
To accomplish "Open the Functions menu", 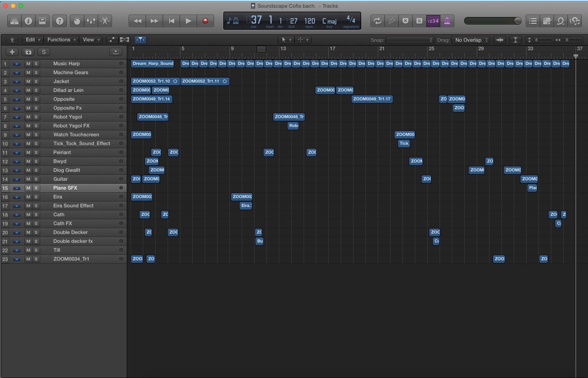I will [61, 40].
